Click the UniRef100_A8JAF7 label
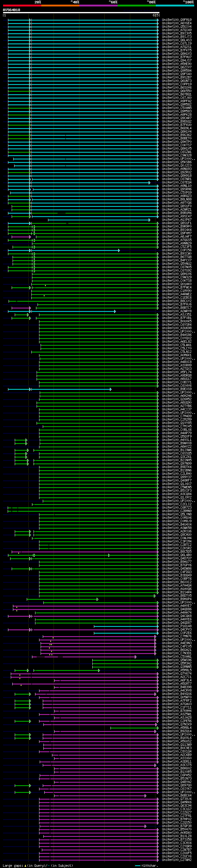 [x=177, y=236]
